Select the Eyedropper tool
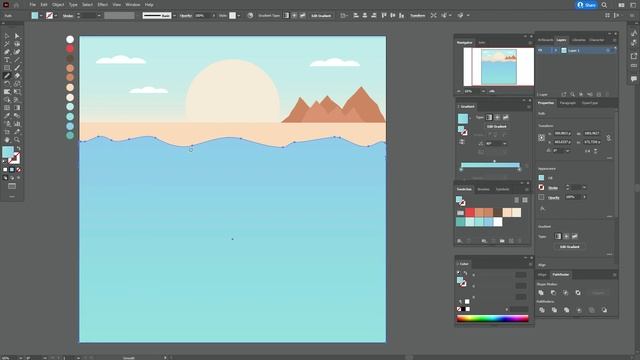The image size is (640, 360). tap(7, 116)
